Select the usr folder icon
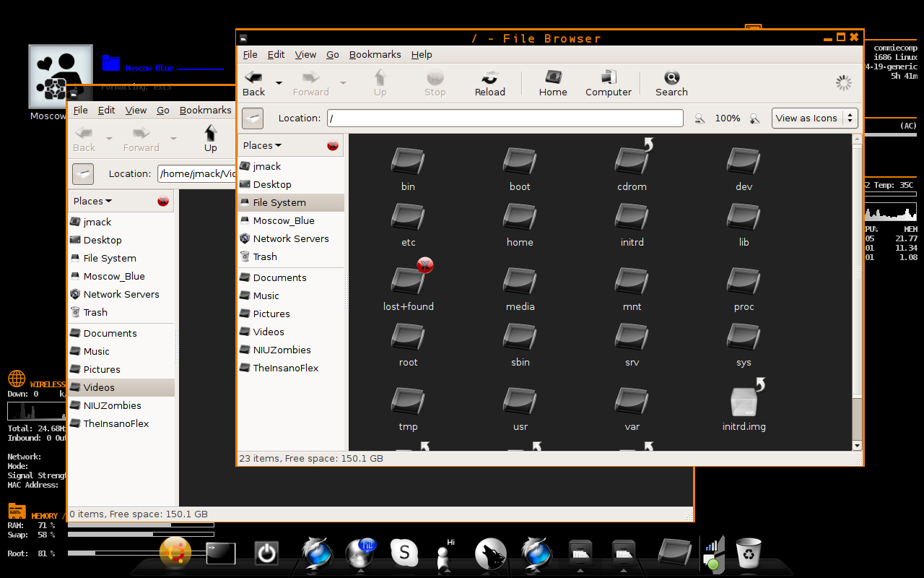Viewport: 924px width, 578px height. pyautogui.click(x=520, y=401)
